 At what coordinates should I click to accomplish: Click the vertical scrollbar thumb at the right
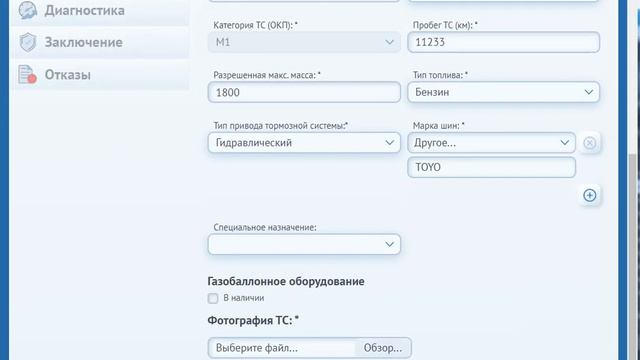tap(633, 257)
